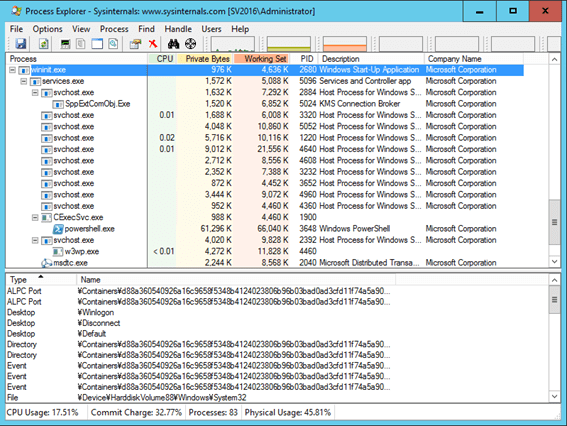Open the System Information toolbar icon
Viewport: 567px width, 426px height.
click(x=65, y=44)
